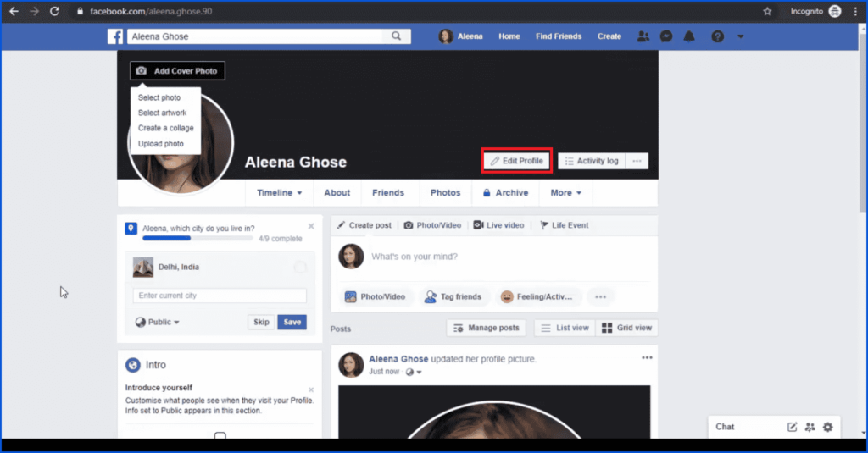Image resolution: width=868 pixels, height=453 pixels.
Task: Open the post options three-dot menu
Action: 647,358
